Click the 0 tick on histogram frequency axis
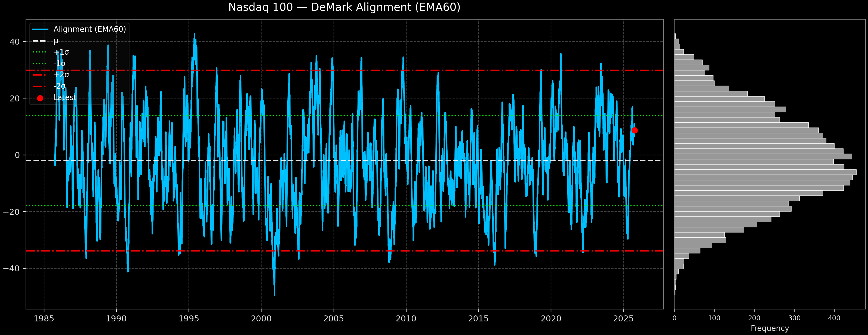The height and width of the screenshot is (335, 868). click(x=674, y=318)
